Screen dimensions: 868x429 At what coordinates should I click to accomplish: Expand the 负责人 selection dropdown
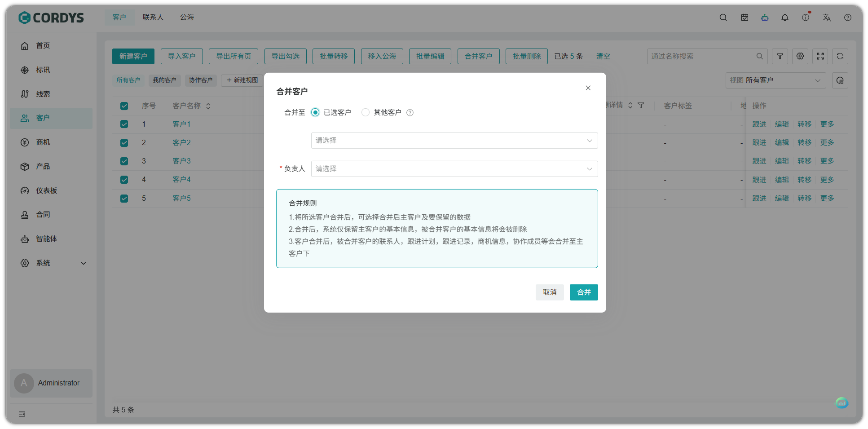[x=454, y=168]
